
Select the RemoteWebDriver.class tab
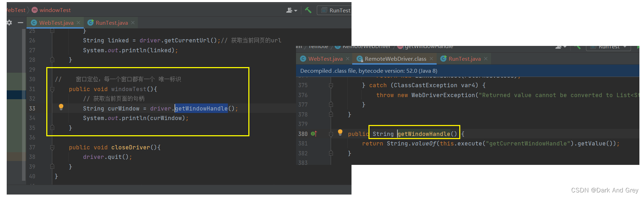tap(395, 59)
